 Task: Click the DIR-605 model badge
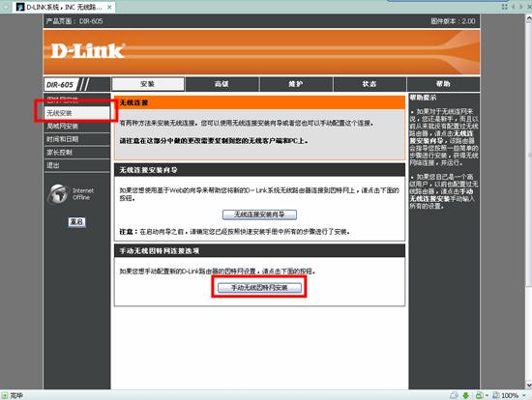pyautogui.click(x=60, y=85)
